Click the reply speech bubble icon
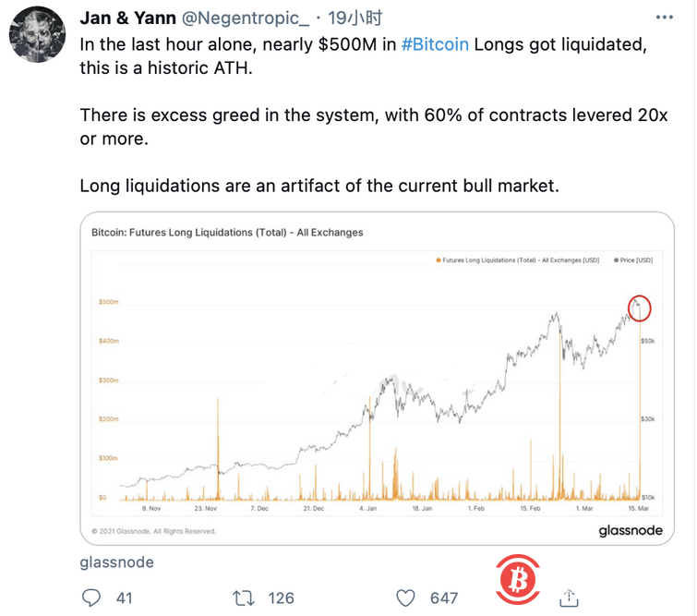The height and width of the screenshot is (616, 697). (x=91, y=598)
